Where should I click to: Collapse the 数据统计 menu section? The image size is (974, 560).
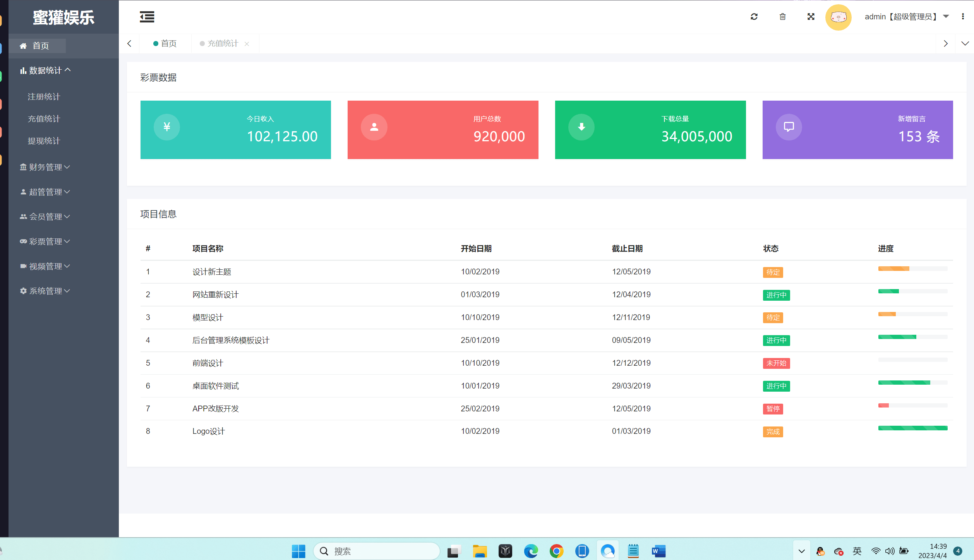tap(46, 70)
